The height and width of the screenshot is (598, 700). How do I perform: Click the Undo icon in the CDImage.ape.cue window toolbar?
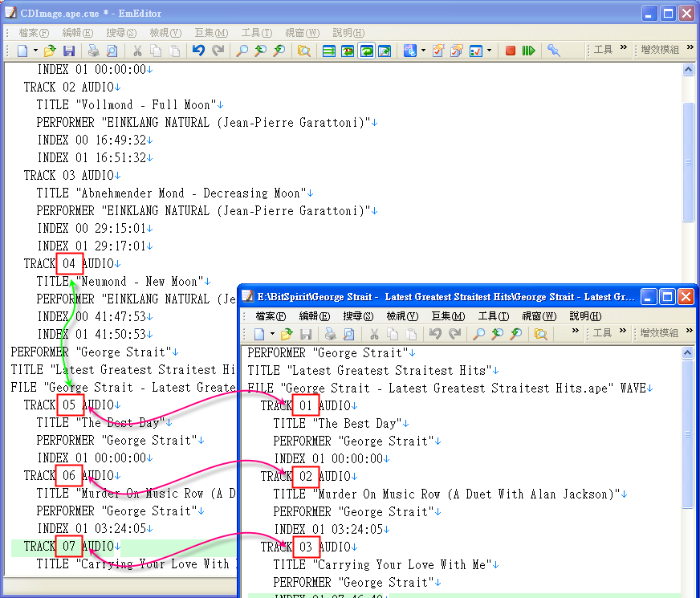click(198, 51)
